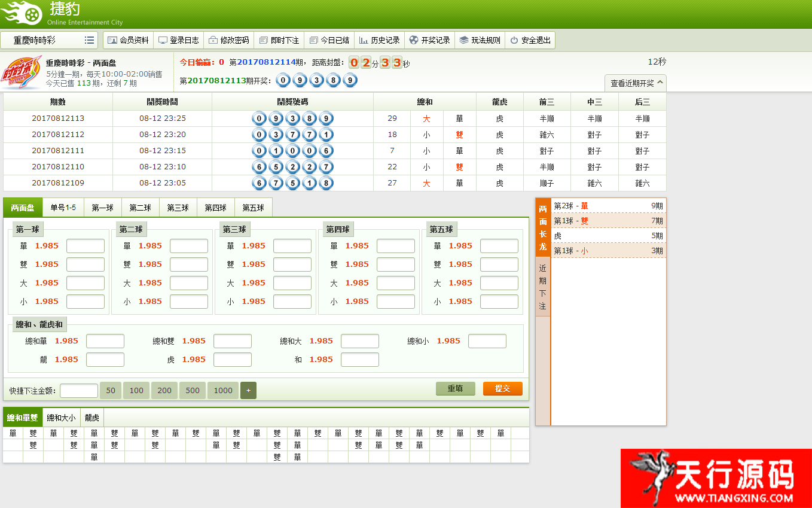This screenshot has width=812, height=508.
Task: Switch to the 单号1-5 tab
Action: [x=63, y=208]
